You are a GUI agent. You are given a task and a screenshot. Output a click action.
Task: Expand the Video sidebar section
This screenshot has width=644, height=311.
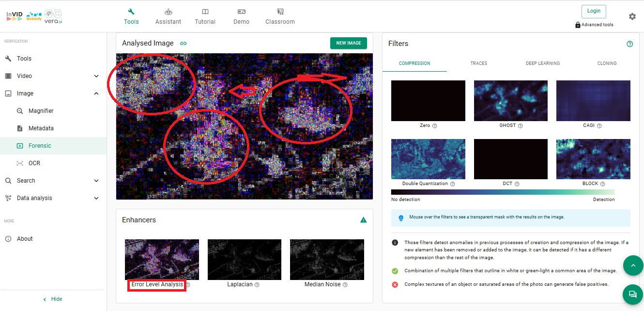click(96, 76)
